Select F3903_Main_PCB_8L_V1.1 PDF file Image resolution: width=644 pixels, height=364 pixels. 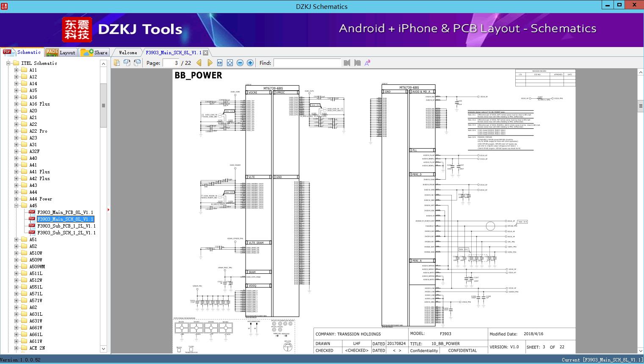point(65,212)
